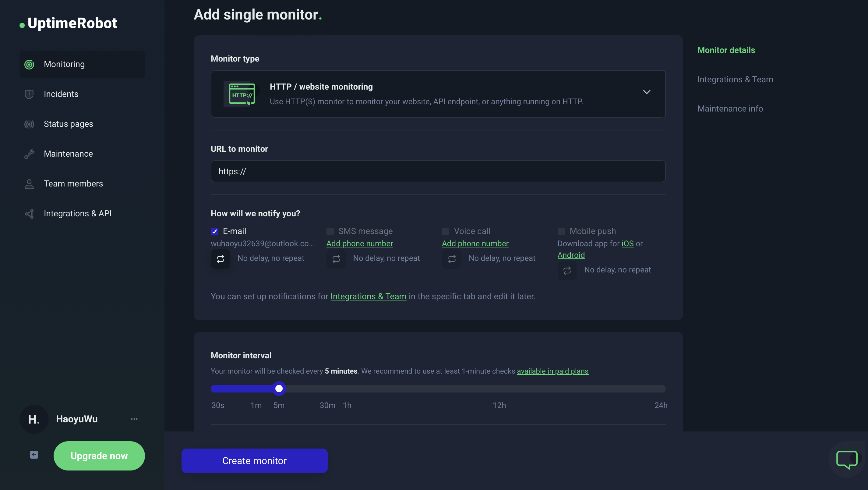The width and height of the screenshot is (868, 490).
Task: Open the HaoyuWu account options ellipsis
Action: click(134, 419)
